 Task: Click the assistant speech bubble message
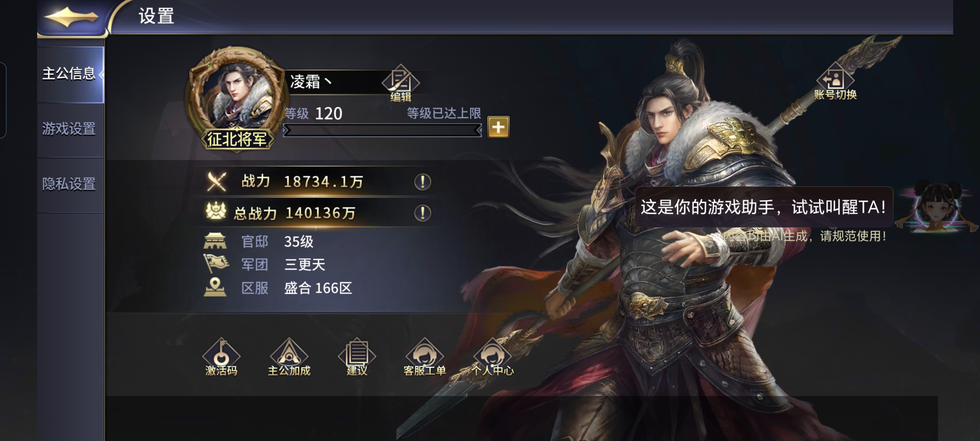[x=764, y=207]
